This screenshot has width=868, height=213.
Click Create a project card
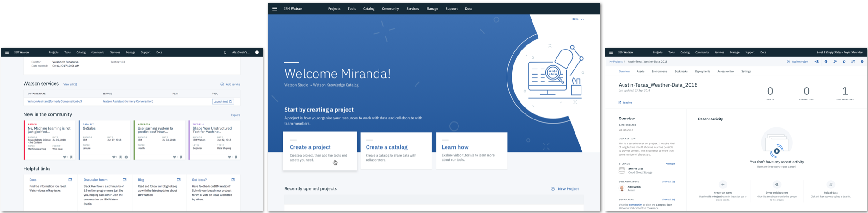pos(320,151)
